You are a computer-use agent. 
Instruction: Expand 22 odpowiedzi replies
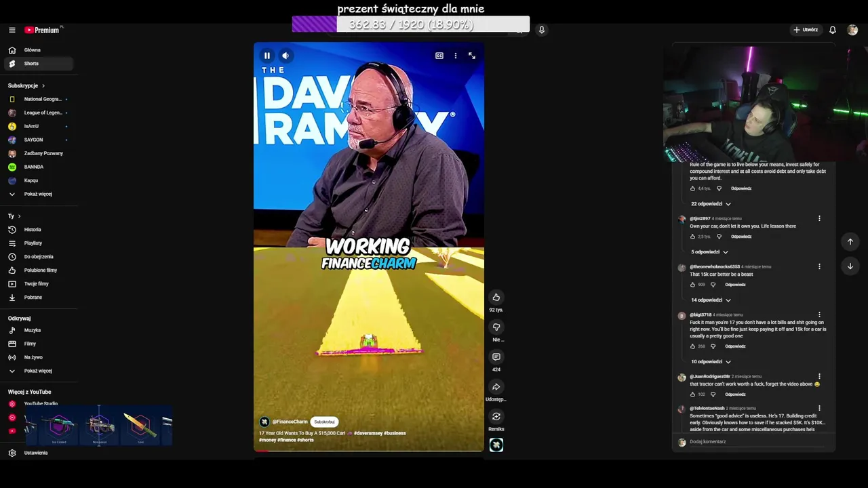click(x=711, y=204)
